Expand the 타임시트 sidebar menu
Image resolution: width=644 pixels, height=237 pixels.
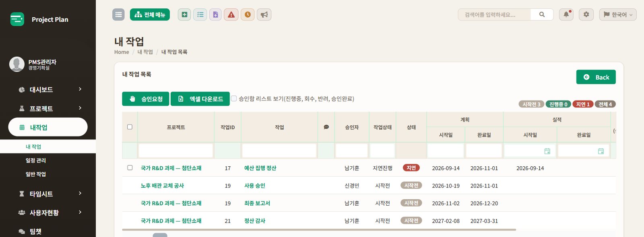point(48,194)
